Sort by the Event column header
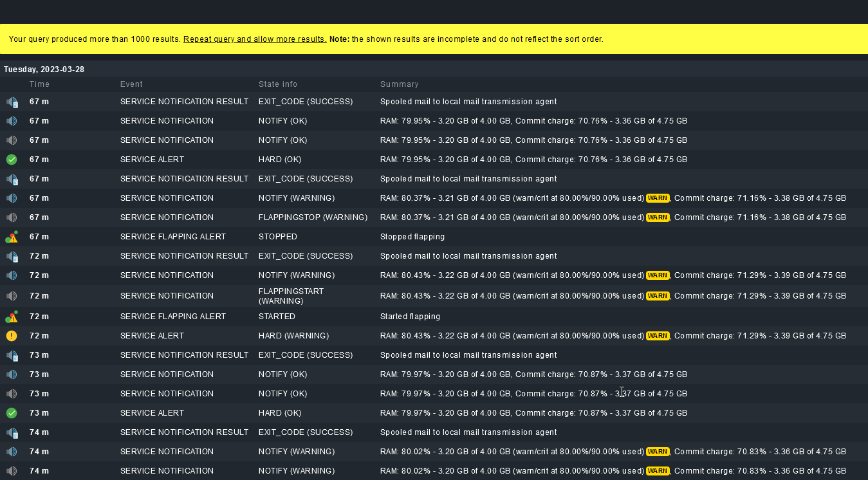868x480 pixels. pyautogui.click(x=131, y=84)
